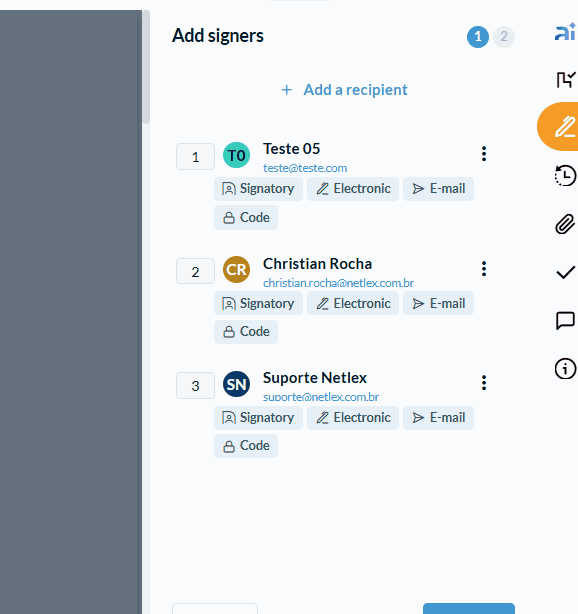The height and width of the screenshot is (614, 578).
Task: Open options menu for Teste 05
Action: (x=484, y=154)
